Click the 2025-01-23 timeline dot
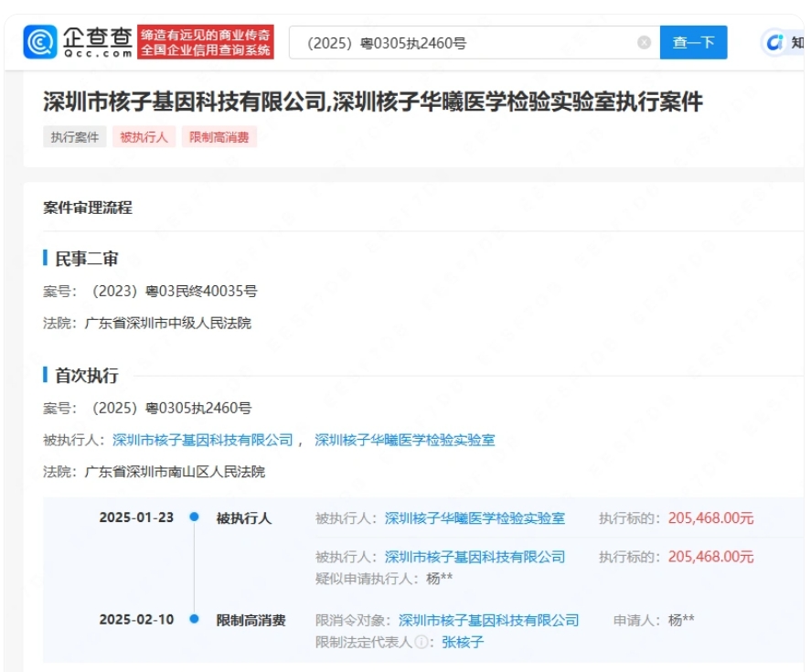Image resolution: width=811 pixels, height=672 pixels. point(194,517)
